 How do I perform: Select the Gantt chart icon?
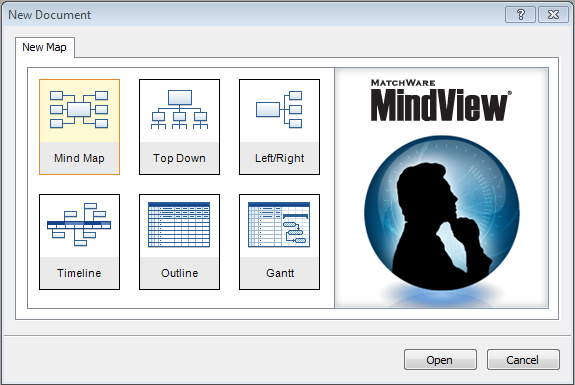pos(279,242)
